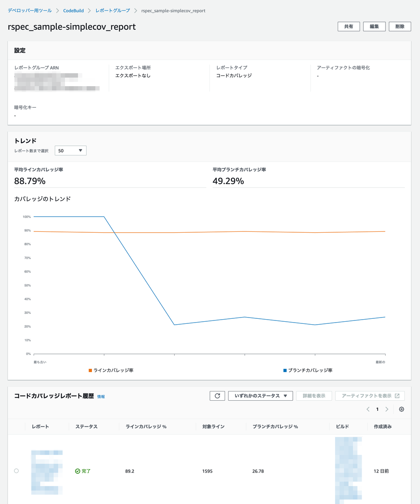Image resolution: width=420 pixels, height=504 pixels.
Task: Click the 共有 button
Action: [349, 26]
